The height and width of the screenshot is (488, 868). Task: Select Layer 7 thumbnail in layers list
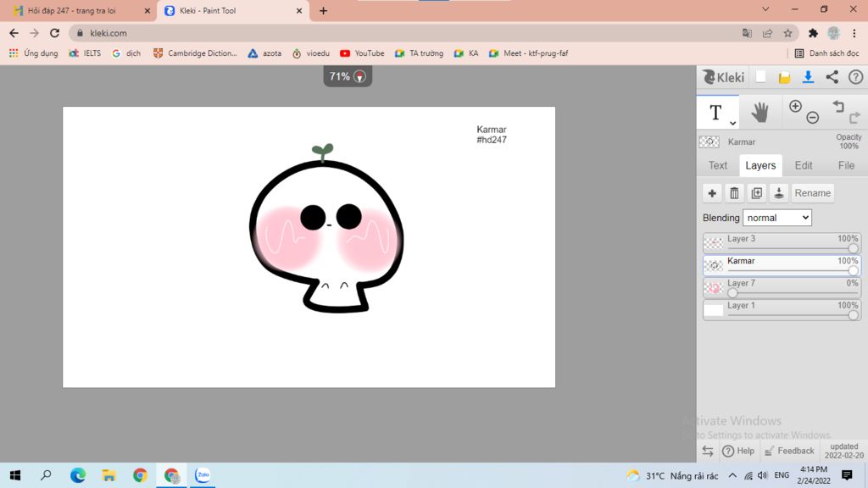coord(714,288)
